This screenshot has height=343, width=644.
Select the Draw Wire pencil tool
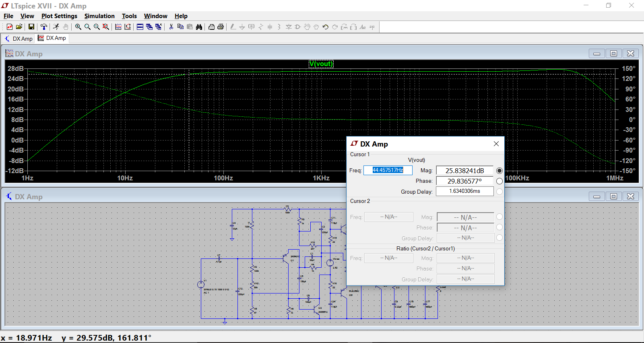click(233, 27)
